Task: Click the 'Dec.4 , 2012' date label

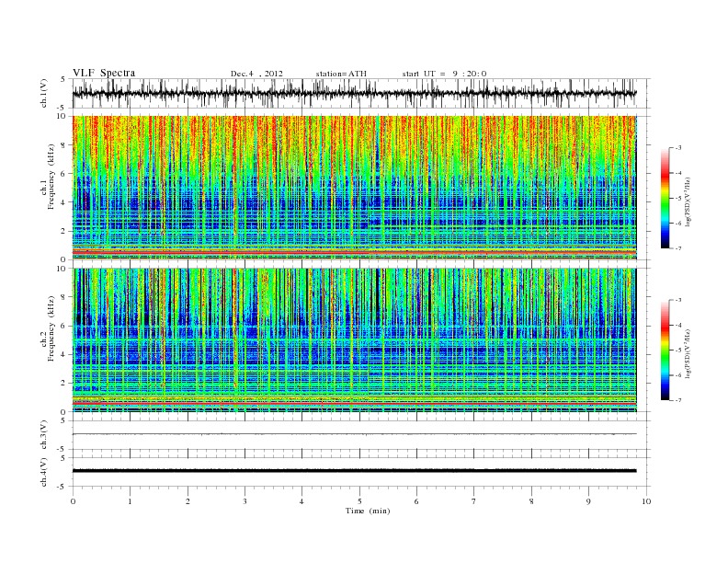Action: click(256, 74)
